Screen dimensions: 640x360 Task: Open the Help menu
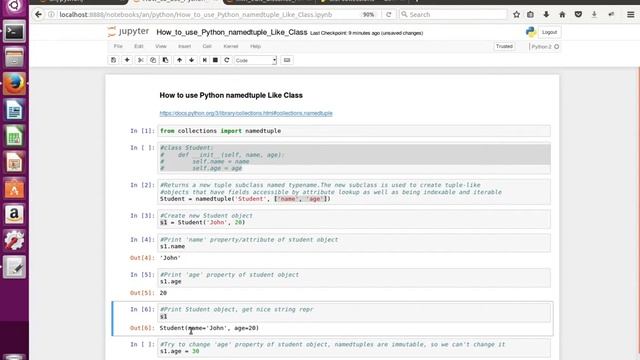click(x=256, y=46)
